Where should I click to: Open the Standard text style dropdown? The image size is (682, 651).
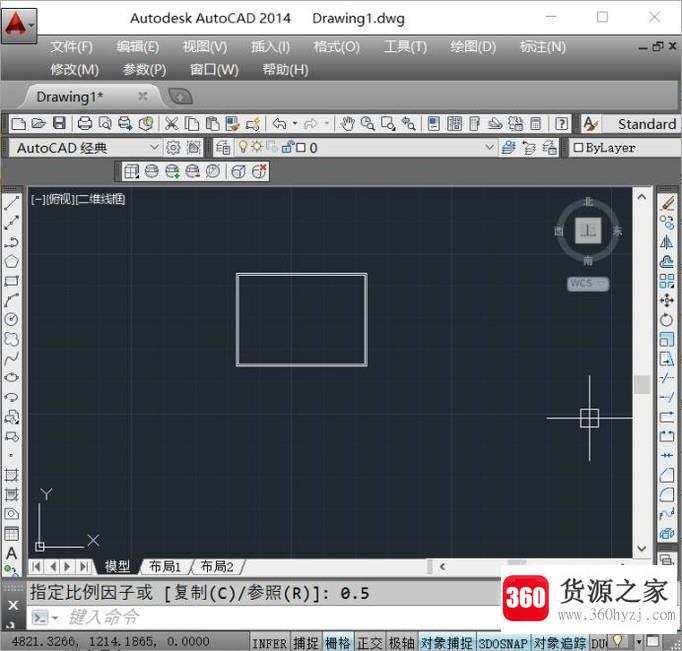coord(642,124)
